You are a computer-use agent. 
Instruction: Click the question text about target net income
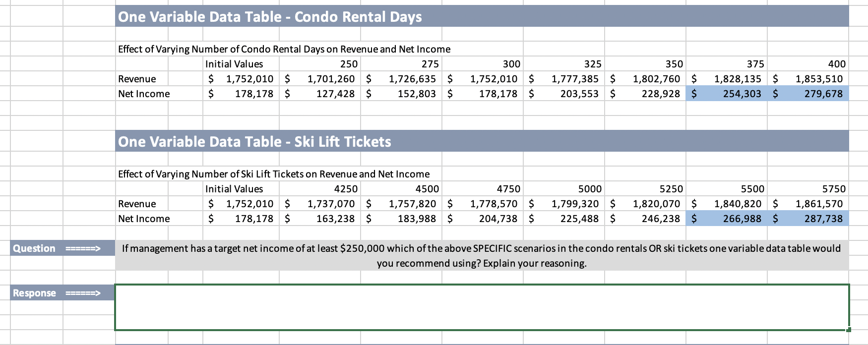tap(482, 256)
